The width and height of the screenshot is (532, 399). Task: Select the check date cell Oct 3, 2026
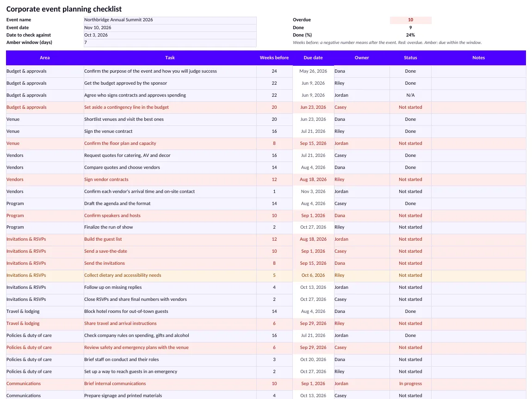click(x=170, y=35)
